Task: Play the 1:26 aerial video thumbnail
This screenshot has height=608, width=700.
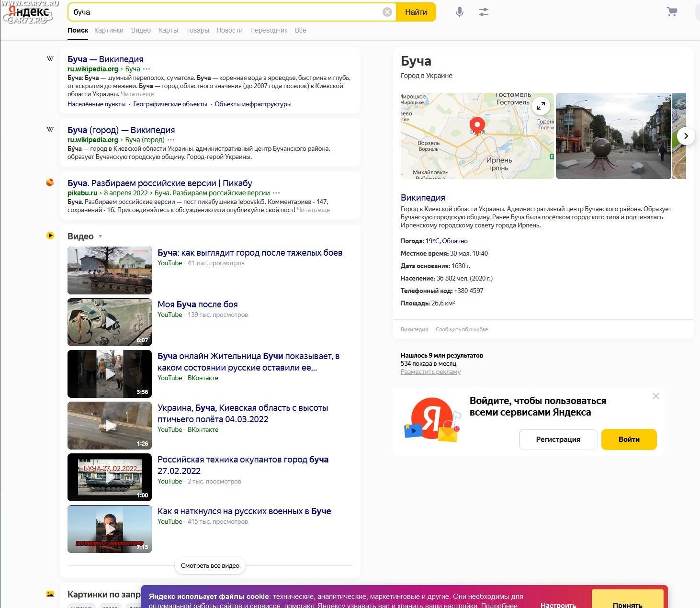Action: [110, 426]
